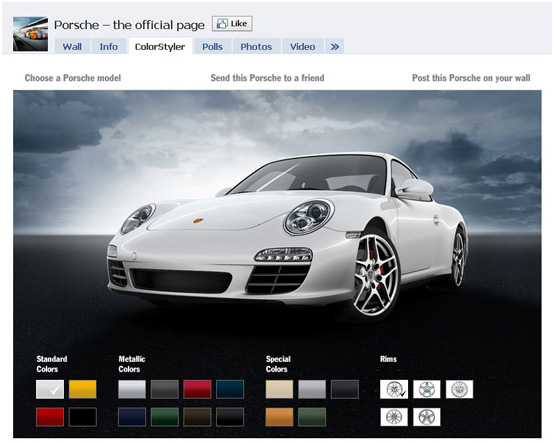554x443 pixels.
Task: Pick the ruby red metallic swatch
Action: (x=197, y=389)
